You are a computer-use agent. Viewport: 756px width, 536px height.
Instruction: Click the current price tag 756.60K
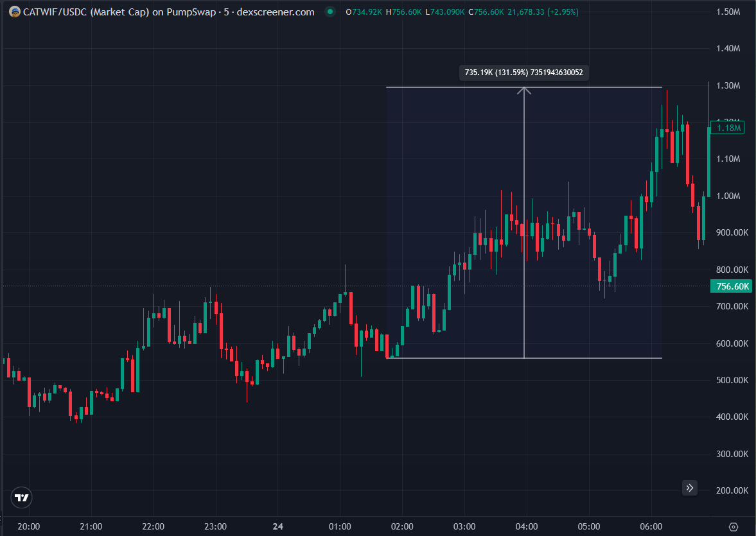pyautogui.click(x=732, y=286)
